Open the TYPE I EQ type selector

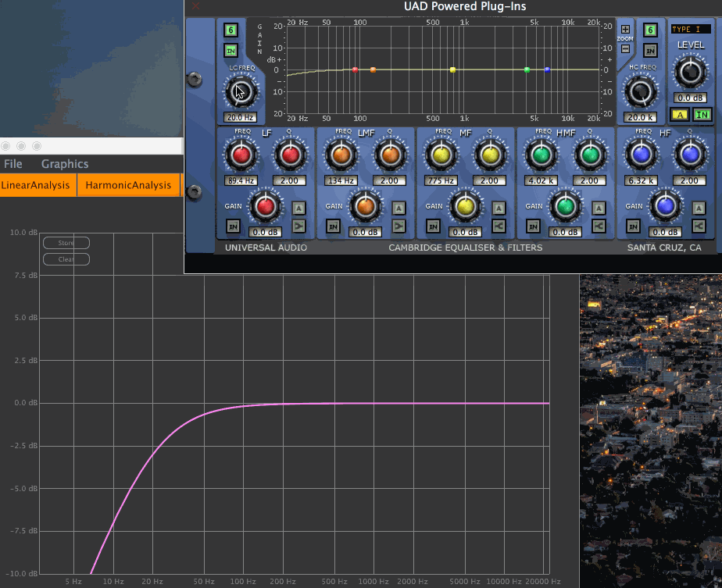pos(690,29)
